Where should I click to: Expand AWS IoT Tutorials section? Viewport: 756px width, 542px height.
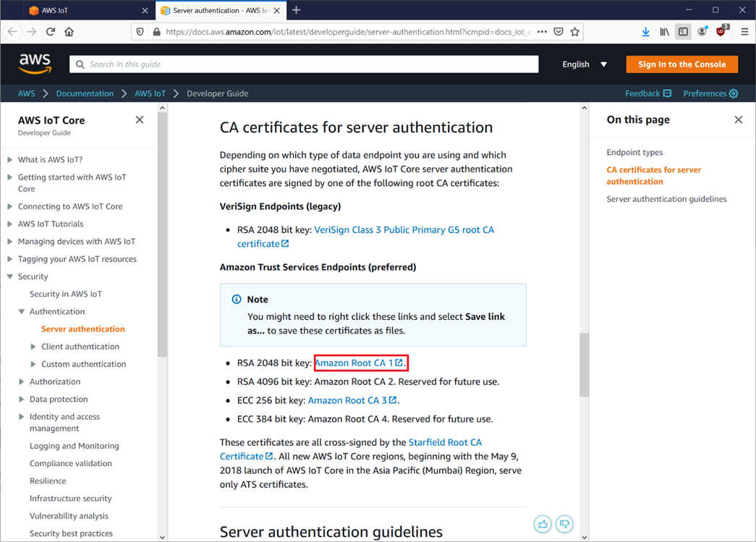tap(9, 224)
